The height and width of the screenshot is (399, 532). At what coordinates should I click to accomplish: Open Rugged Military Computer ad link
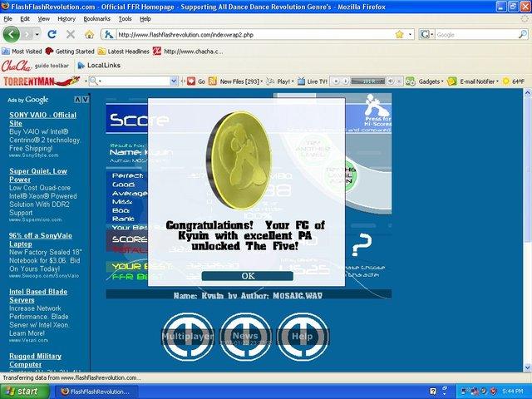coord(35,360)
